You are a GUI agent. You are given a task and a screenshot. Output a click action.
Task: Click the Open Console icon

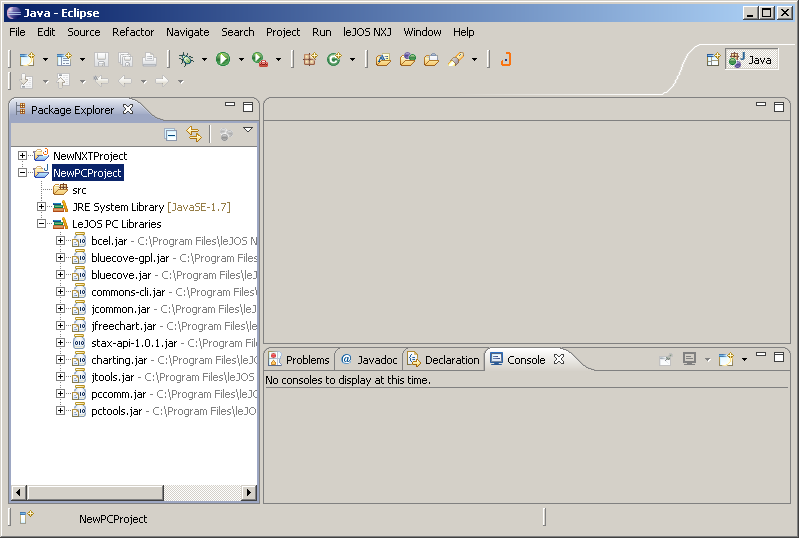coord(726,359)
